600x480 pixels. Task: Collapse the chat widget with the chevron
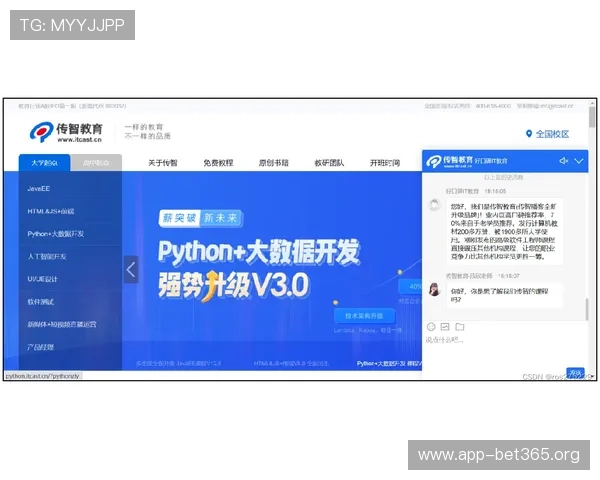point(579,161)
